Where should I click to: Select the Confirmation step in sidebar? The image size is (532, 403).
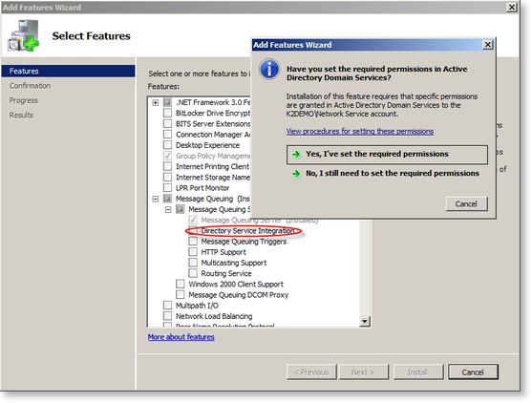30,86
